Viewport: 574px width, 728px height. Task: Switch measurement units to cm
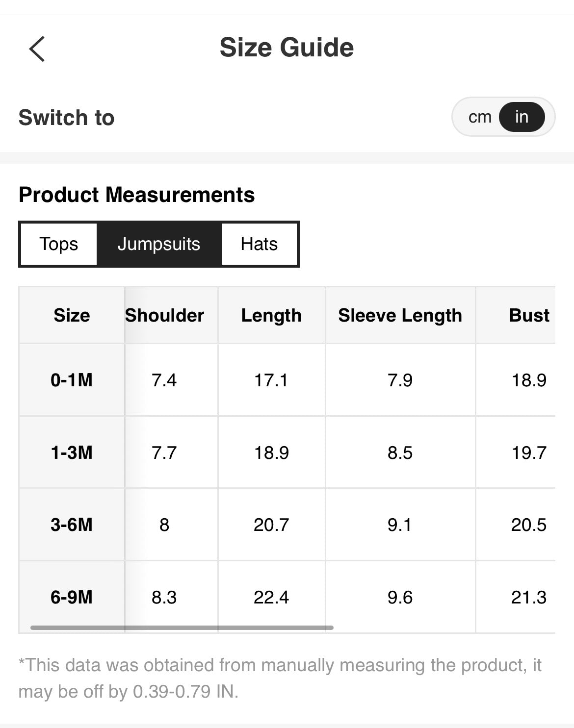coord(479,117)
